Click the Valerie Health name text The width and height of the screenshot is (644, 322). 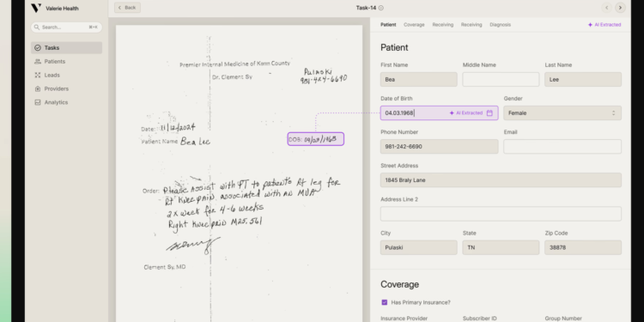tap(62, 9)
